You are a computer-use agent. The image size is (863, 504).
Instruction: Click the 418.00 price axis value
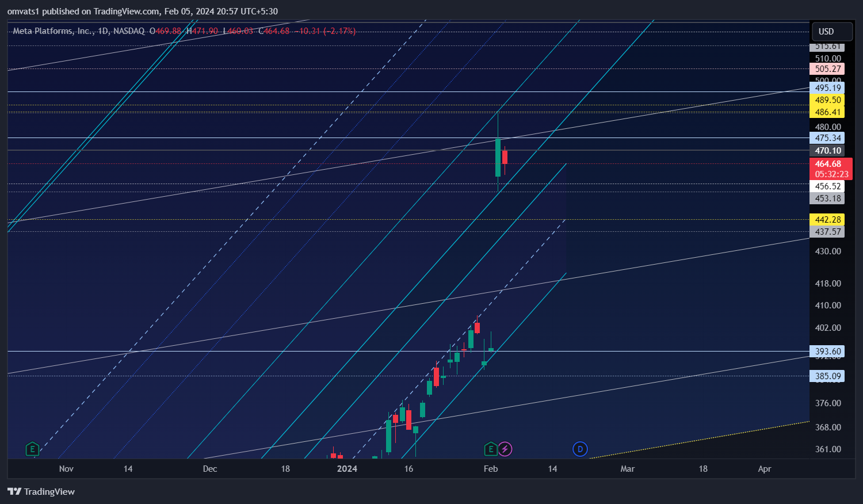pyautogui.click(x=828, y=284)
